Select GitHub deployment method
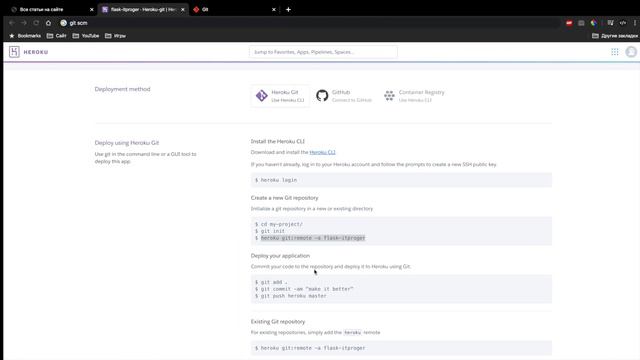The image size is (640, 360). coord(344,96)
